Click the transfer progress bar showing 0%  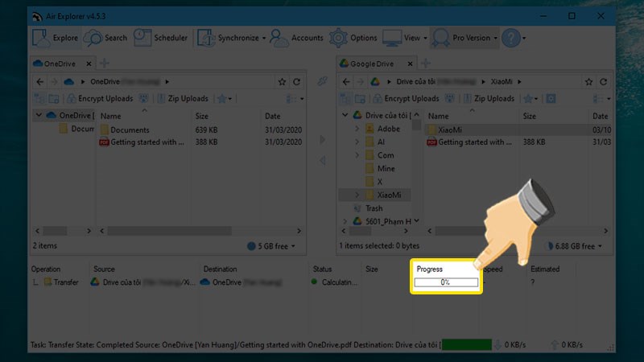[446, 282]
